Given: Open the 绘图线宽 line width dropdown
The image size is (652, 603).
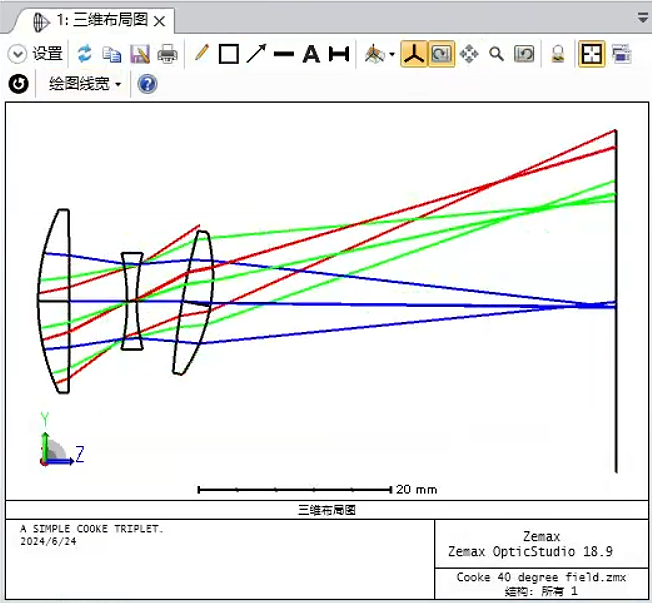Looking at the screenshot, I should 85,84.
